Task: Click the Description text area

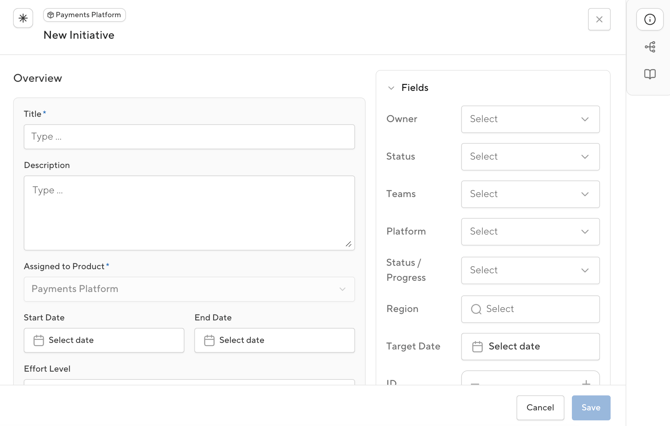Action: click(x=189, y=213)
